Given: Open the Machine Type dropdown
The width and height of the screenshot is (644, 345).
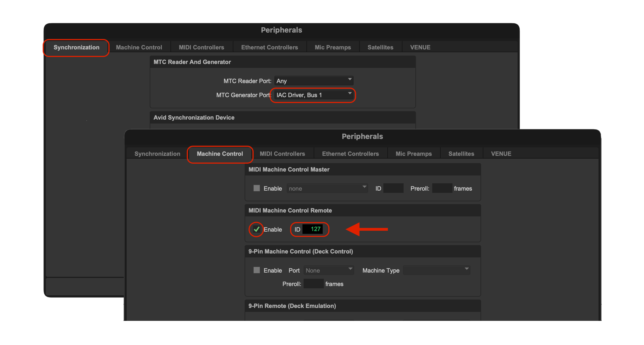Looking at the screenshot, I should coord(437,270).
